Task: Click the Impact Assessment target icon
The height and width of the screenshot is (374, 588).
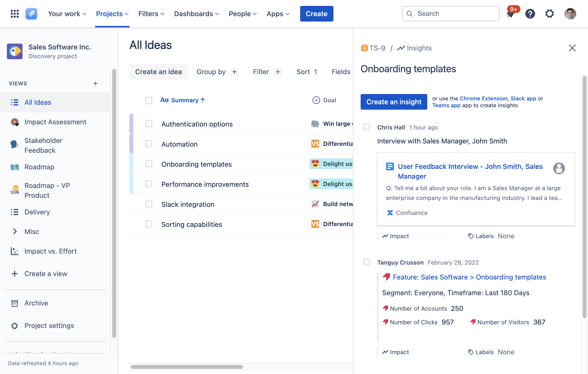Action: (15, 122)
